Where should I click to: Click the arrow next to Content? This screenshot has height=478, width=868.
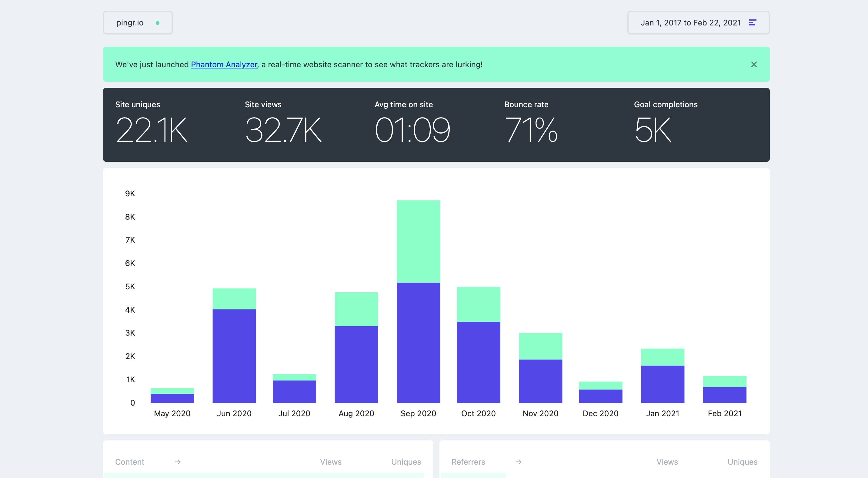(178, 462)
